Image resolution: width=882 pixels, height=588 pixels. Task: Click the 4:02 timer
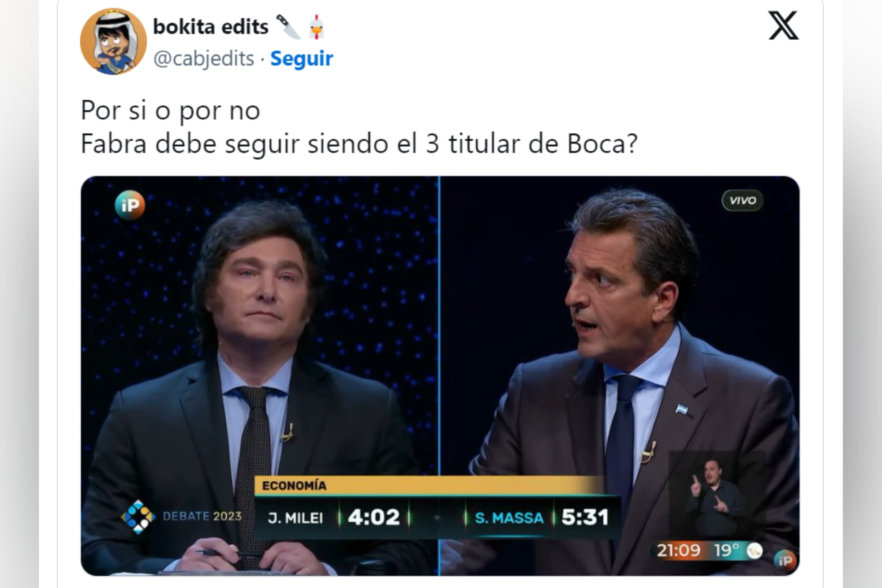(374, 517)
